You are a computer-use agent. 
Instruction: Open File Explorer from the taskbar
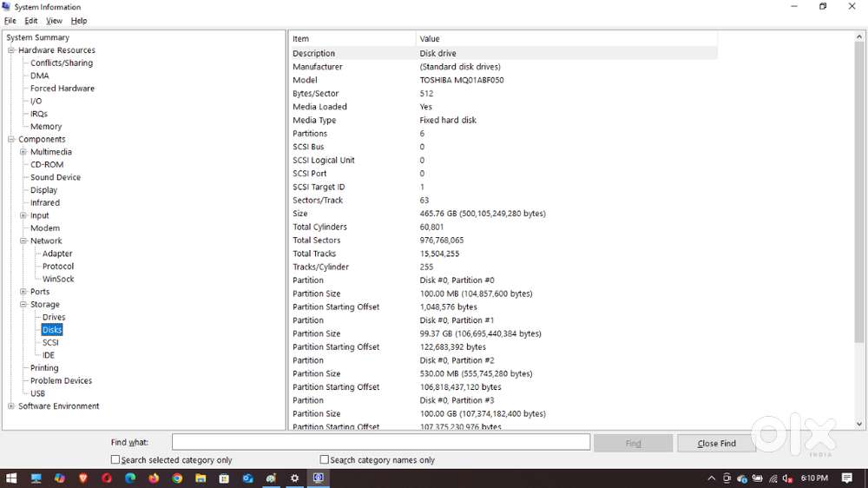click(201, 478)
